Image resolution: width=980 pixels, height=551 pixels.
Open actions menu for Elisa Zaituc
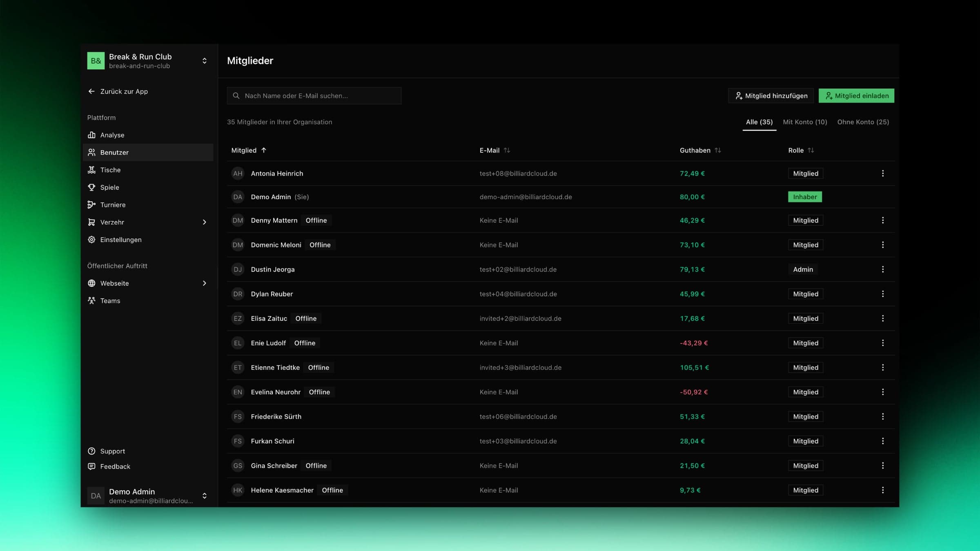pyautogui.click(x=883, y=318)
